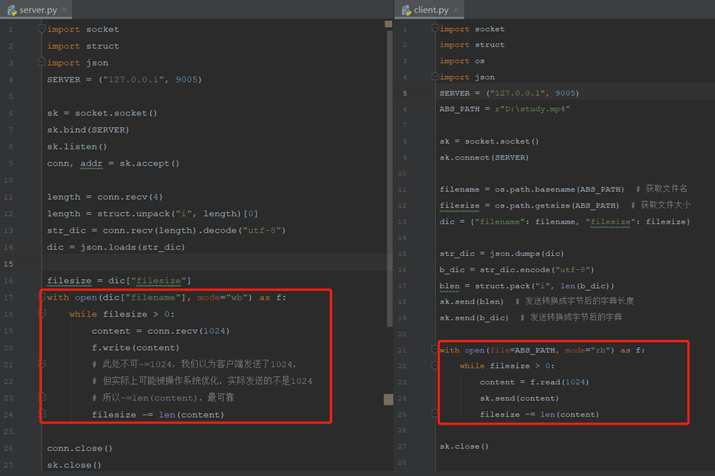Click 'b_dic = str_dic.encode("utf-8")' line

[x=517, y=270]
